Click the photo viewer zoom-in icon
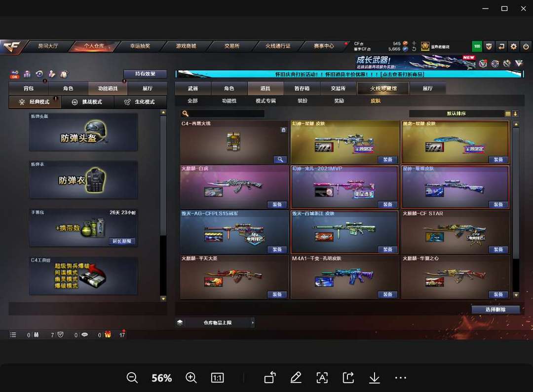The image size is (533, 392). [191, 378]
